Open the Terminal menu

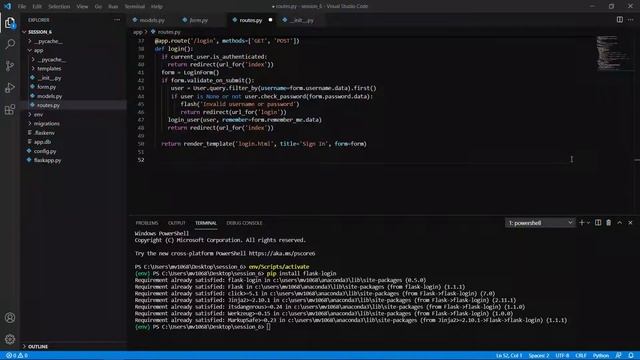(135, 7)
